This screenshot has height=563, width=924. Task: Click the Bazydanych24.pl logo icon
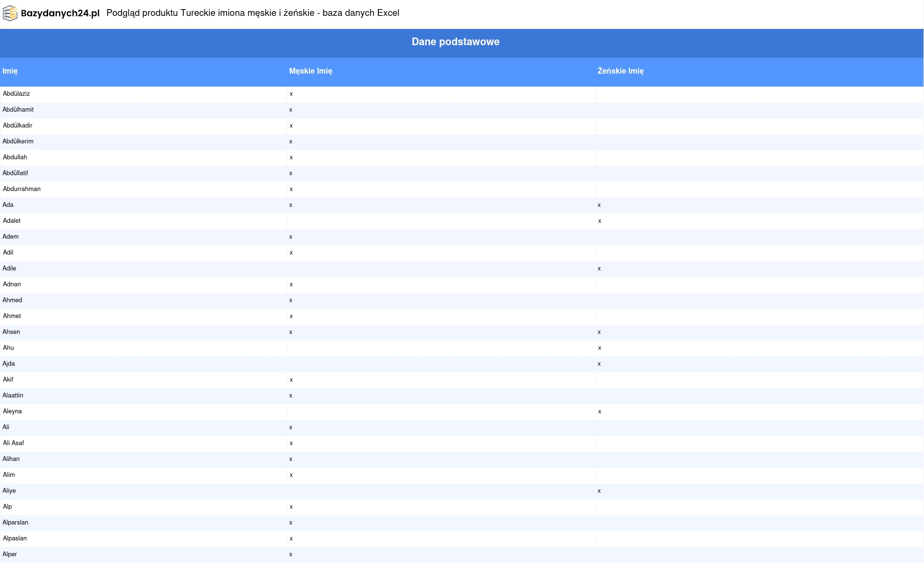coord(10,13)
